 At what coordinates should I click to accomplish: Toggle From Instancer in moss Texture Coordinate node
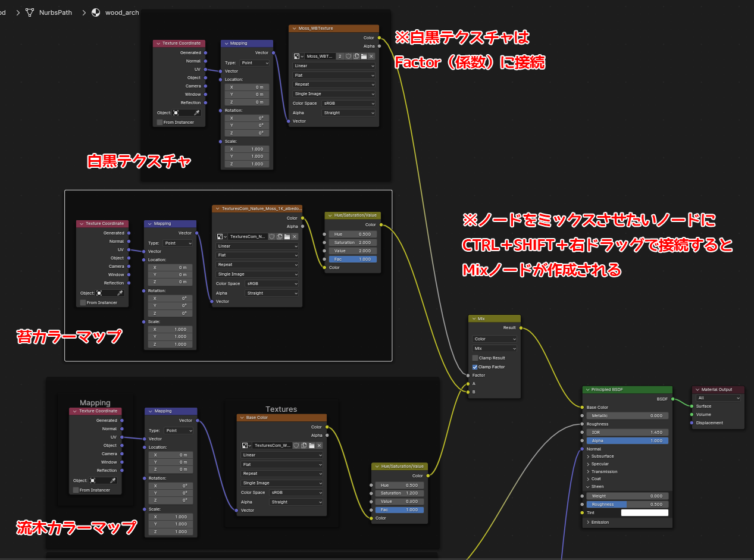[x=83, y=303]
